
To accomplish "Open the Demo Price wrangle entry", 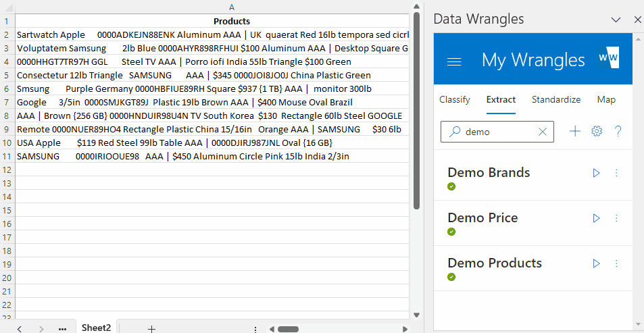I will click(x=482, y=218).
